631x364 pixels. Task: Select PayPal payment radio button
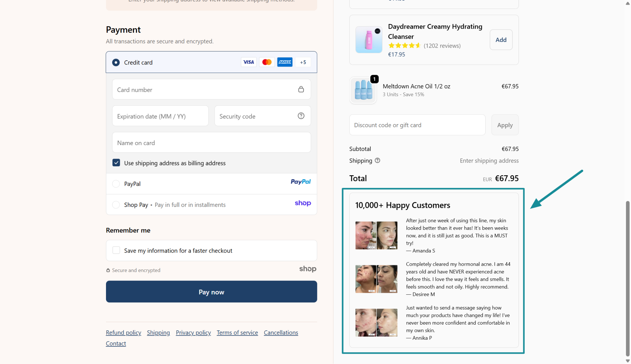pyautogui.click(x=116, y=184)
